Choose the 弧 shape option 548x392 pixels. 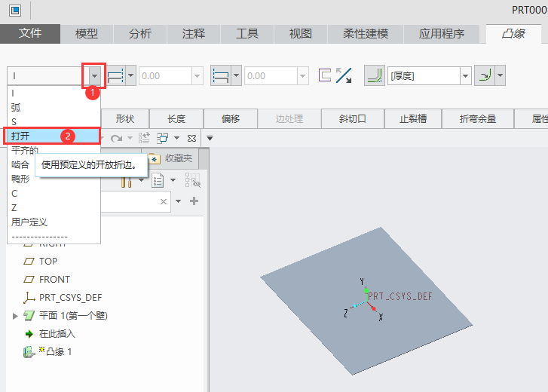54,107
